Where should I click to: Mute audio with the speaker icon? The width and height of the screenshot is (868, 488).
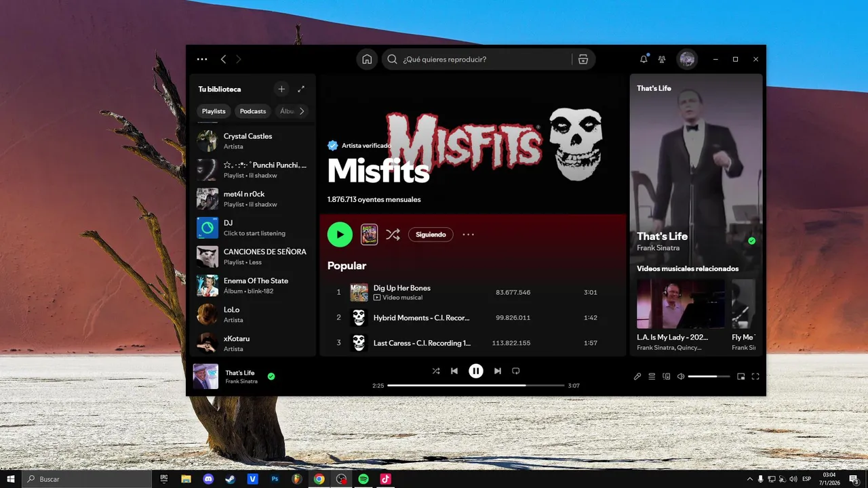(x=681, y=376)
